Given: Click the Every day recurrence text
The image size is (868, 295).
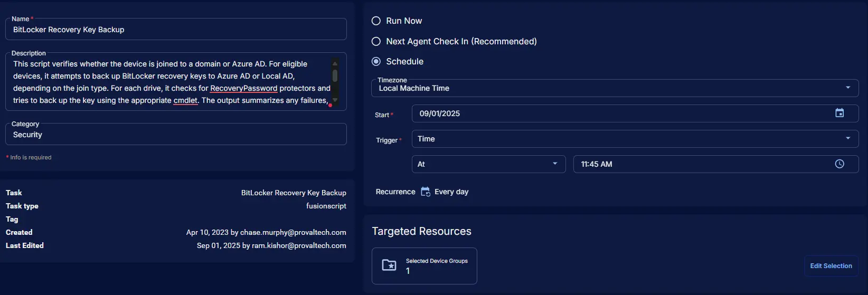Looking at the screenshot, I should pyautogui.click(x=451, y=192).
